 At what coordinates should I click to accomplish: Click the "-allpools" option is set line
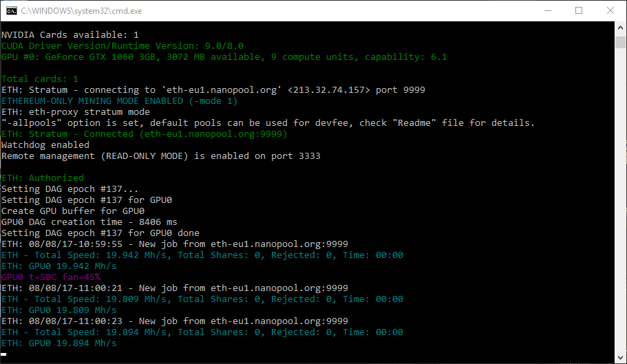268,122
